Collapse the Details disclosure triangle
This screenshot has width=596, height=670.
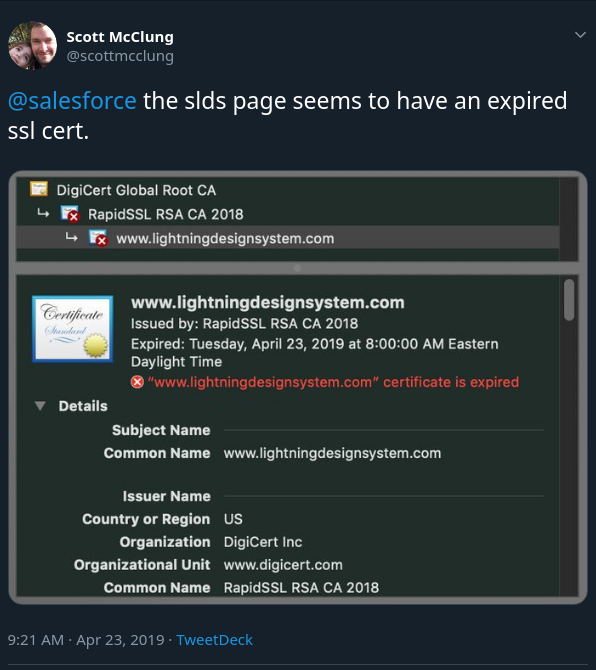[40, 406]
